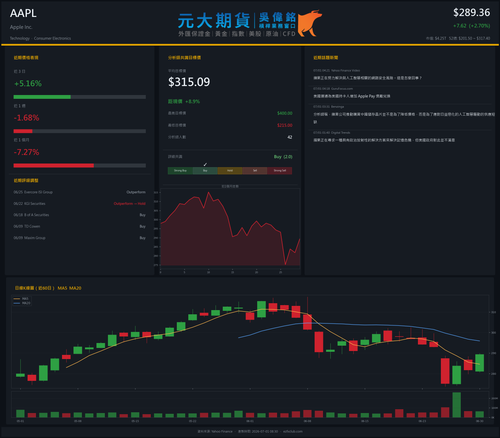This screenshot has height=438, width=500.
Task: Click the red Outperform → Hold rating change
Action: click(130, 204)
